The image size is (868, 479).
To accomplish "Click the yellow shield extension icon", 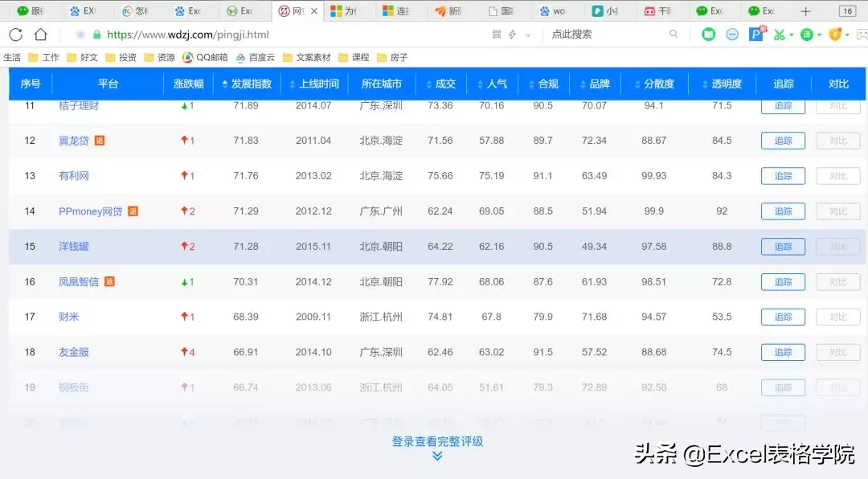I will point(835,35).
